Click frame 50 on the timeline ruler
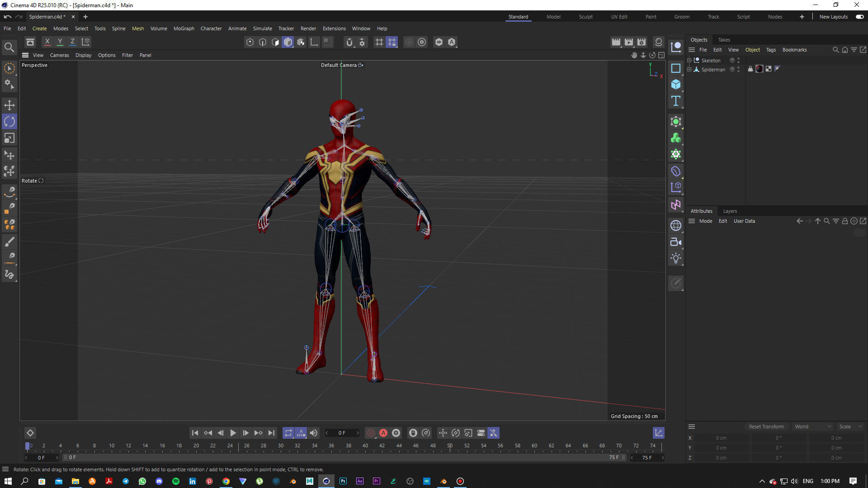 450,446
